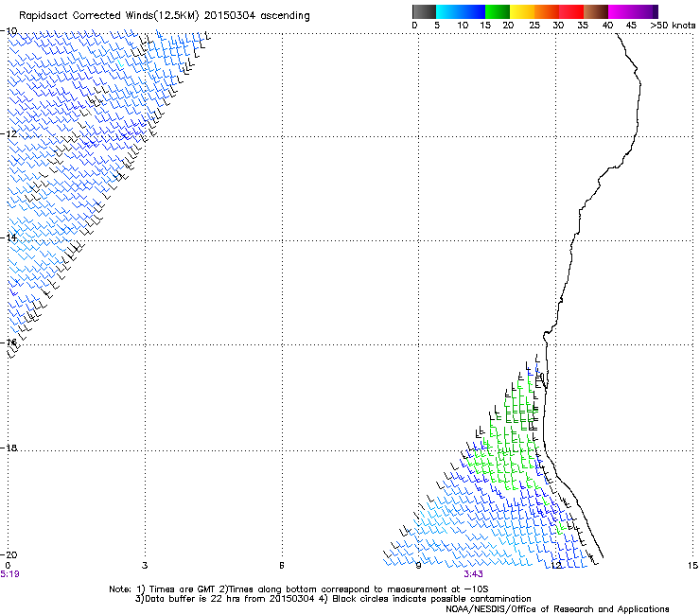Screen dimensions: 700x615
Task: Click the latitude label '-10'
Action: point(9,31)
